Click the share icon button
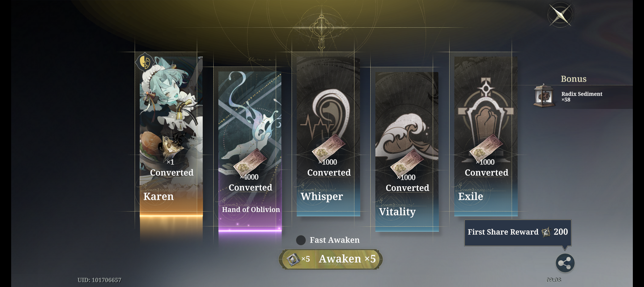Viewport: 644px width, 287px height. (x=565, y=263)
